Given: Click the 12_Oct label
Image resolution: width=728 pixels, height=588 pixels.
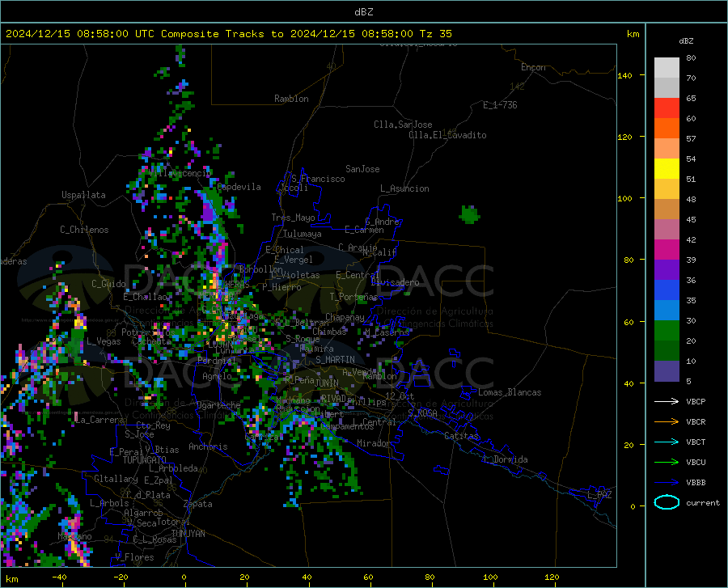Looking at the screenshot, I should coord(400,396).
